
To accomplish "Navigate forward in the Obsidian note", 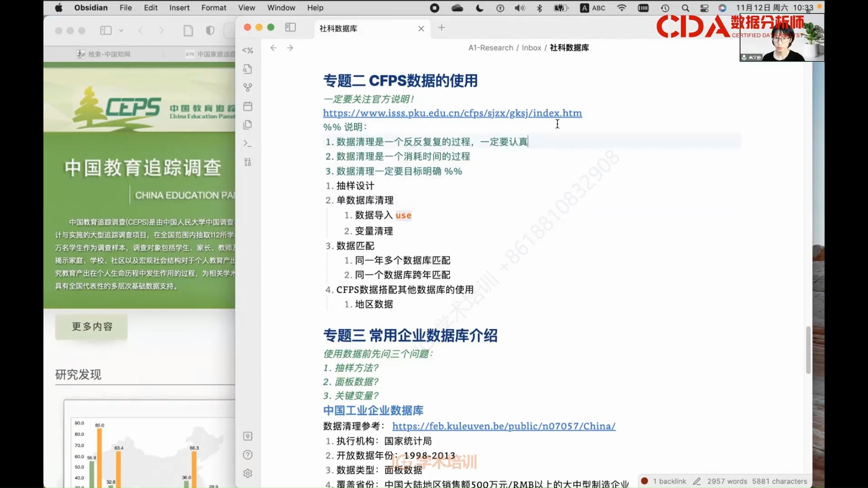I will pyautogui.click(x=290, y=47).
